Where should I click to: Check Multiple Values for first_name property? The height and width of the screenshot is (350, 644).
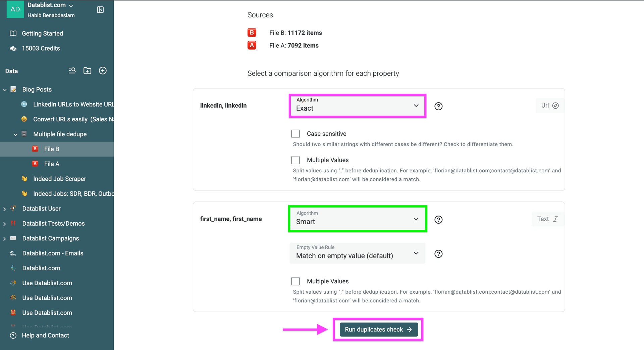click(x=296, y=281)
